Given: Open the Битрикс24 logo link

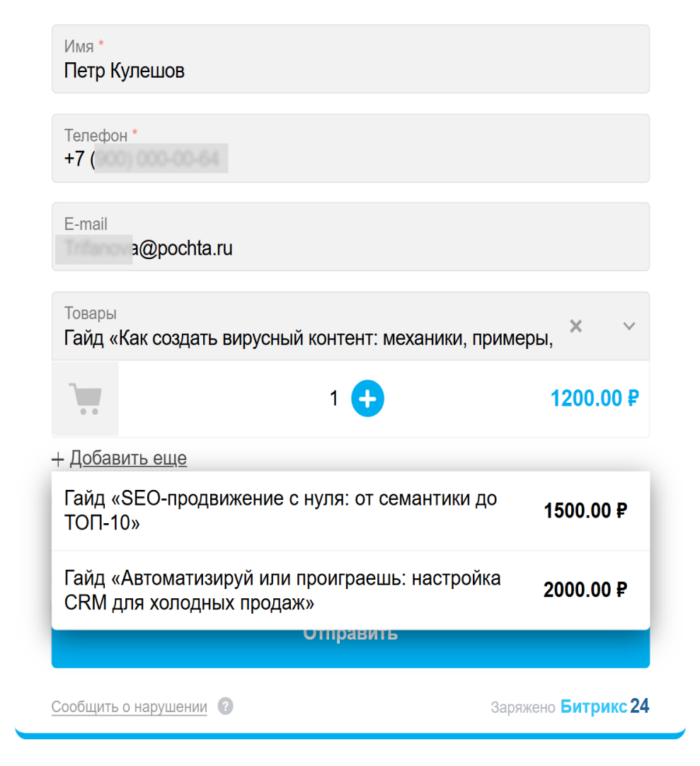Looking at the screenshot, I should pos(604,707).
